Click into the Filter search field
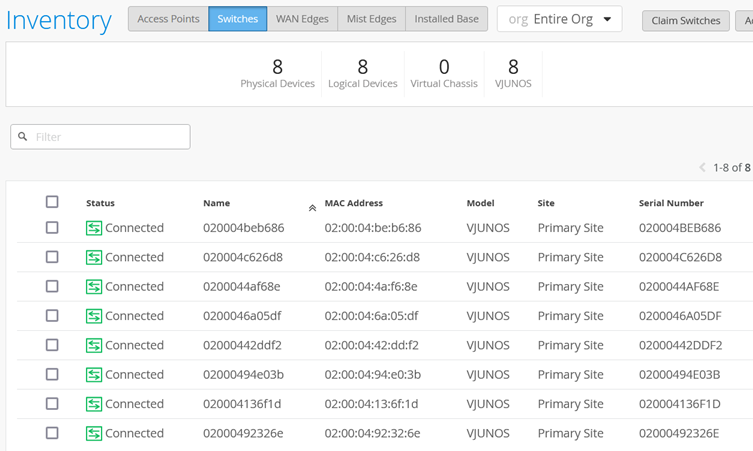The width and height of the screenshot is (753, 451). [x=108, y=137]
